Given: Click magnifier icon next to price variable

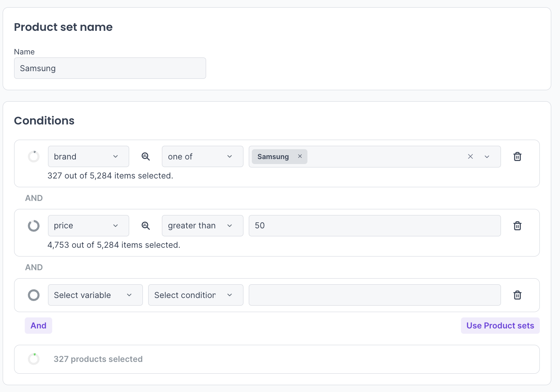Looking at the screenshot, I should 146,226.
